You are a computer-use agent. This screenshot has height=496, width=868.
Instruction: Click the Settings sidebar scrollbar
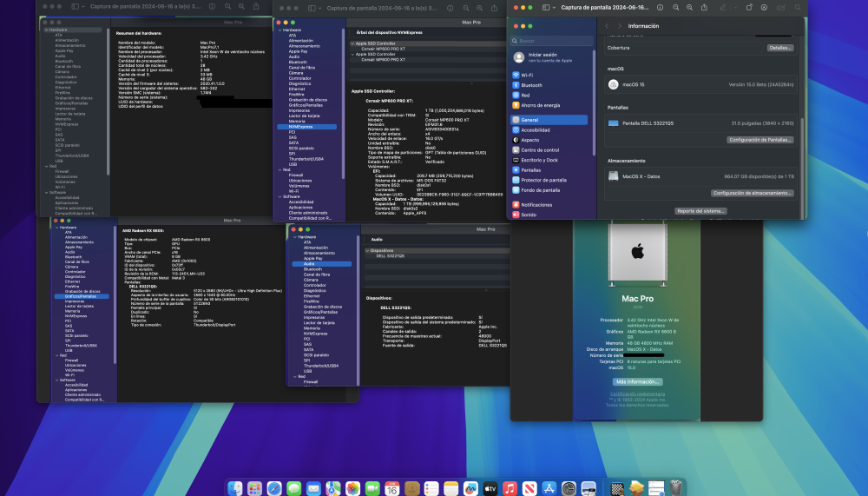pyautogui.click(x=594, y=103)
